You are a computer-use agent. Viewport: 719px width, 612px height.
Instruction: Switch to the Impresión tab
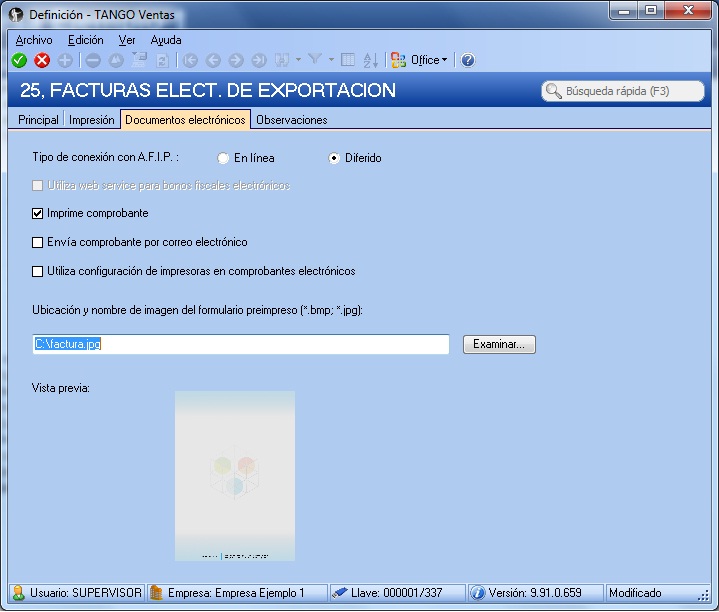coord(92,120)
